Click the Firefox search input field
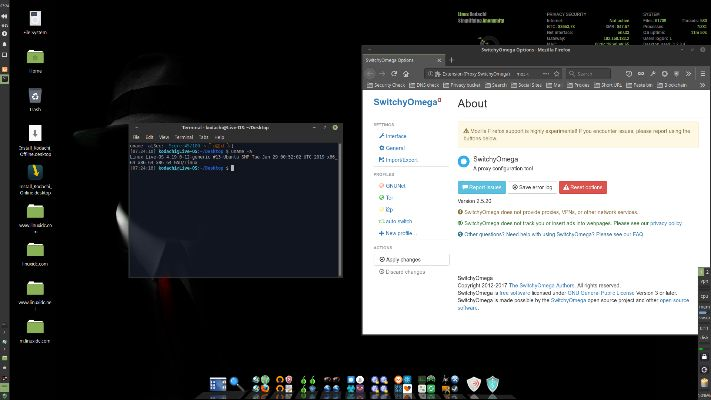The width and height of the screenshot is (711, 400). [590, 73]
